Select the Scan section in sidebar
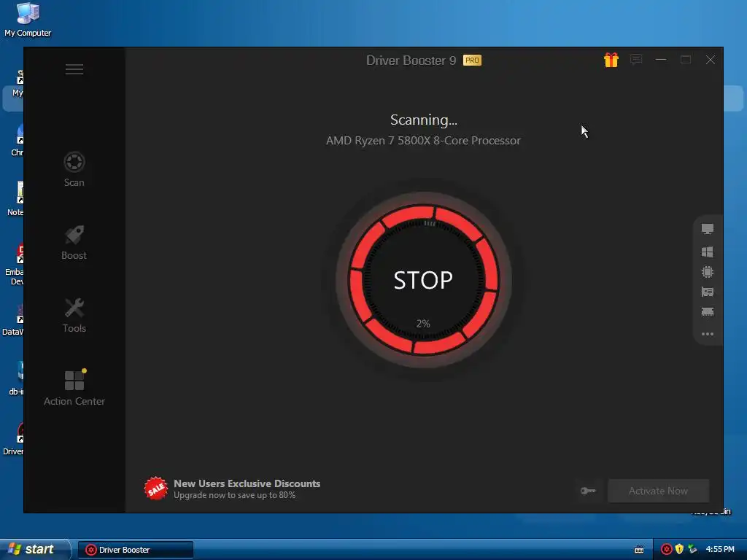Screen dimensions: 747x560 74,169
